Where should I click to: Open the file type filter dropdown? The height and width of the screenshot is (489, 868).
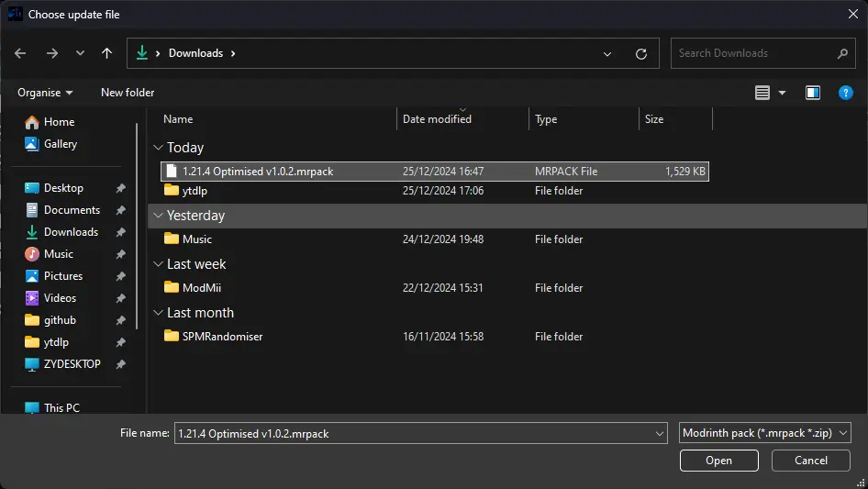pyautogui.click(x=765, y=433)
